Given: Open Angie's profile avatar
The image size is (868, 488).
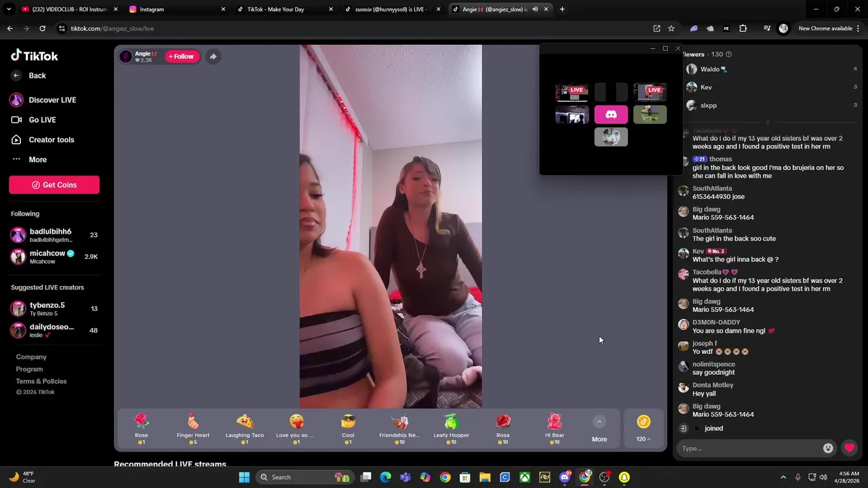Looking at the screenshot, I should (x=125, y=57).
